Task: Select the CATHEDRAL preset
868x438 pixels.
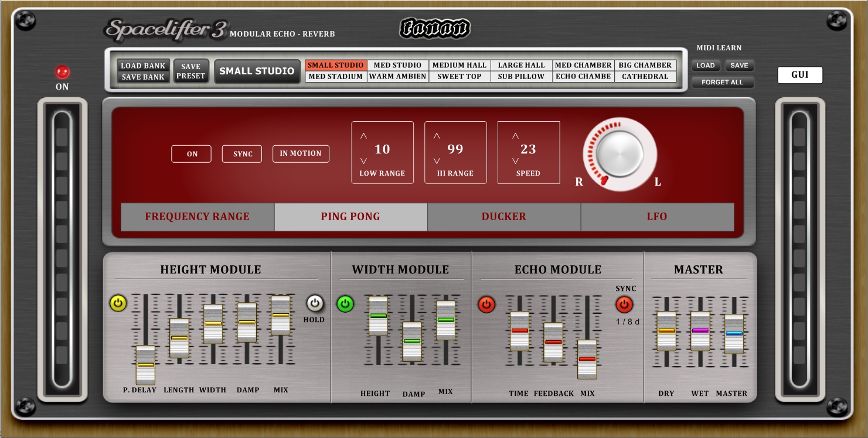Action: tap(645, 77)
